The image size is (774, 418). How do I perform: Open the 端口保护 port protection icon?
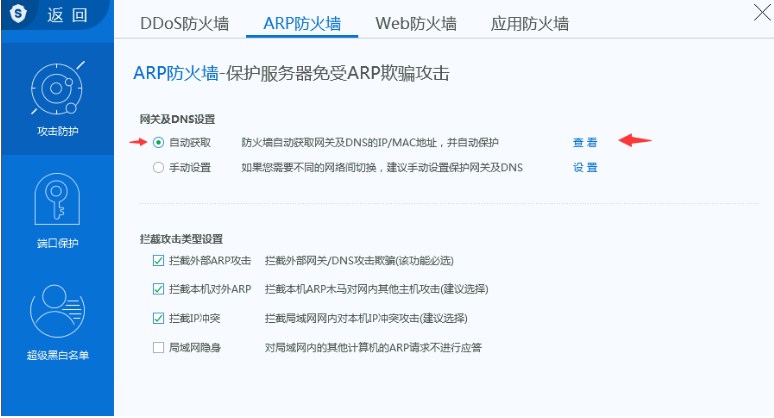tap(57, 201)
